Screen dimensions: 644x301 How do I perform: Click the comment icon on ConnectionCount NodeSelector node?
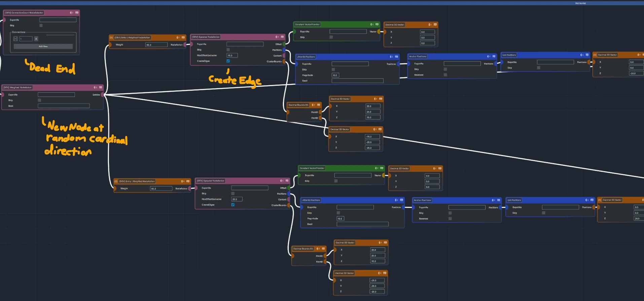[x=77, y=12]
